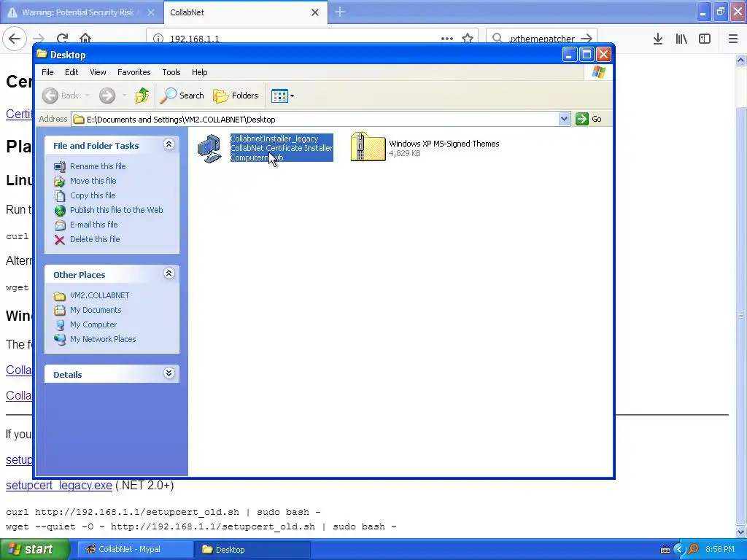Click the tray show hidden icons arrow
The height and width of the screenshot is (560, 747).
click(679, 550)
